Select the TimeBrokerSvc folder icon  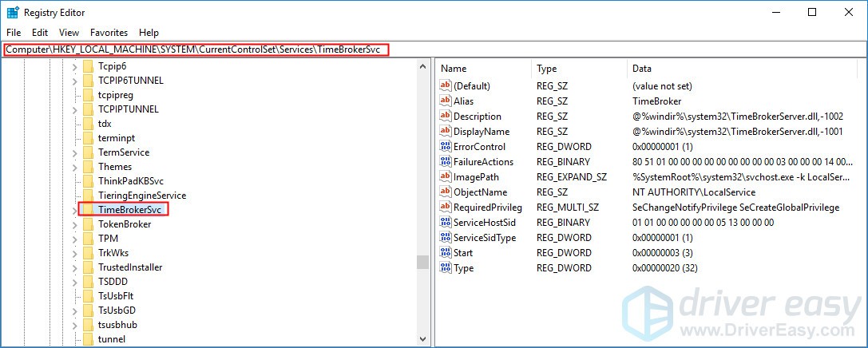coord(88,210)
